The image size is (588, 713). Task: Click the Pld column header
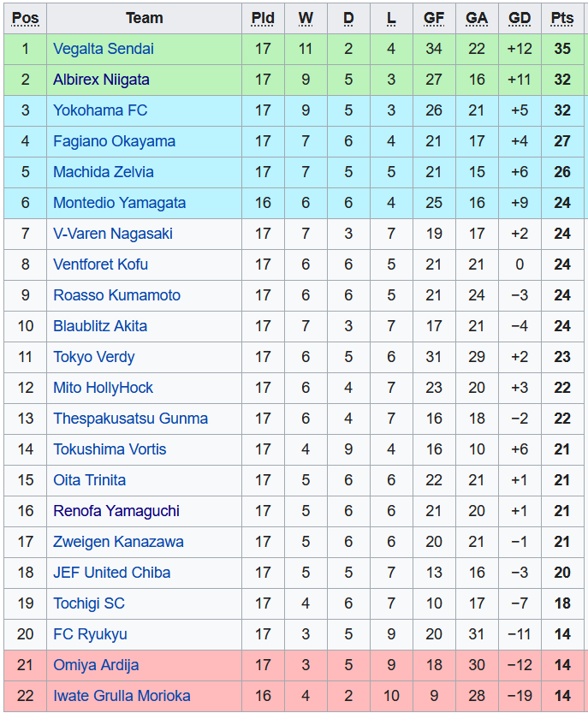[263, 18]
